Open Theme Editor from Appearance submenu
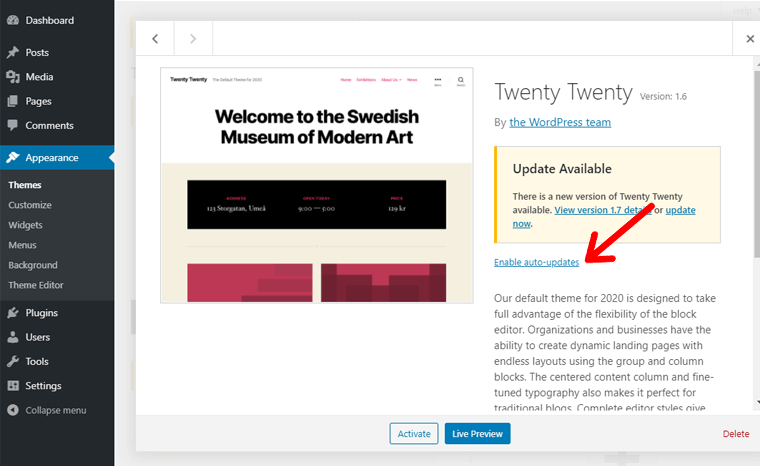 [x=36, y=285]
